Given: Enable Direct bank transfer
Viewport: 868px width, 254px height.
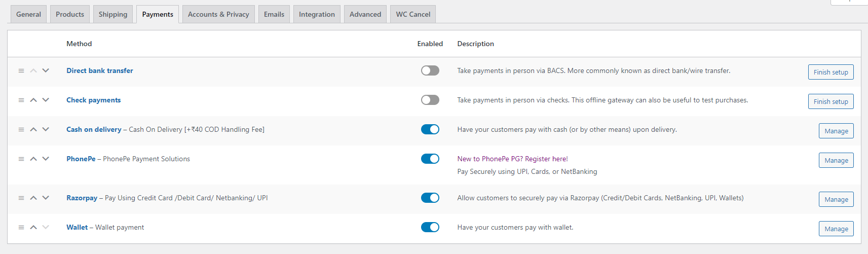Looking at the screenshot, I should 430,70.
